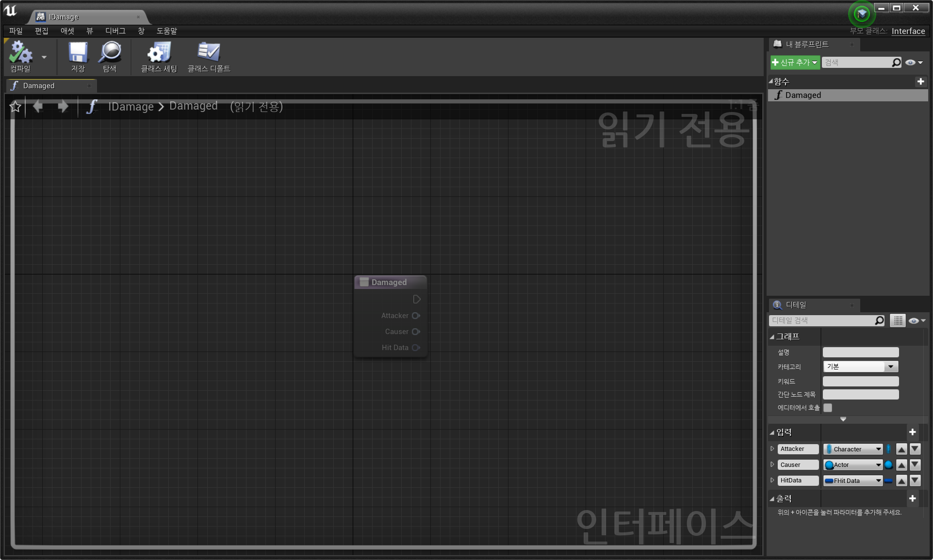Screen dimensions: 933x560
Task: Open the Debug (디버그) menu
Action: click(x=115, y=31)
